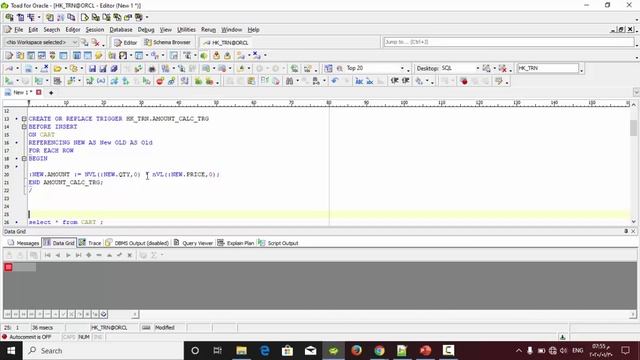This screenshot has height=360, width=640.
Task: Open dropdown arrow next to Execute statement
Action: click(x=18, y=81)
